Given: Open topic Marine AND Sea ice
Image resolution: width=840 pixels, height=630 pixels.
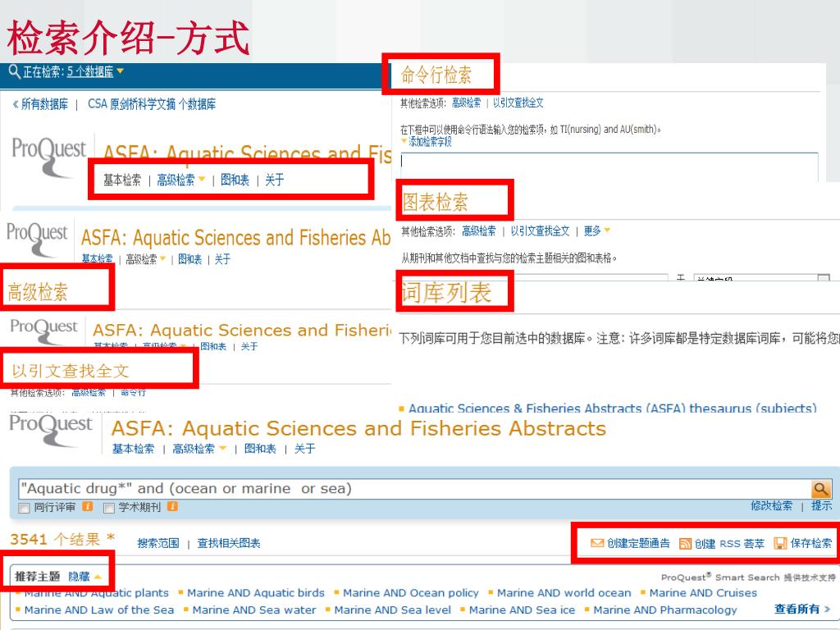Looking at the screenshot, I should [522, 610].
